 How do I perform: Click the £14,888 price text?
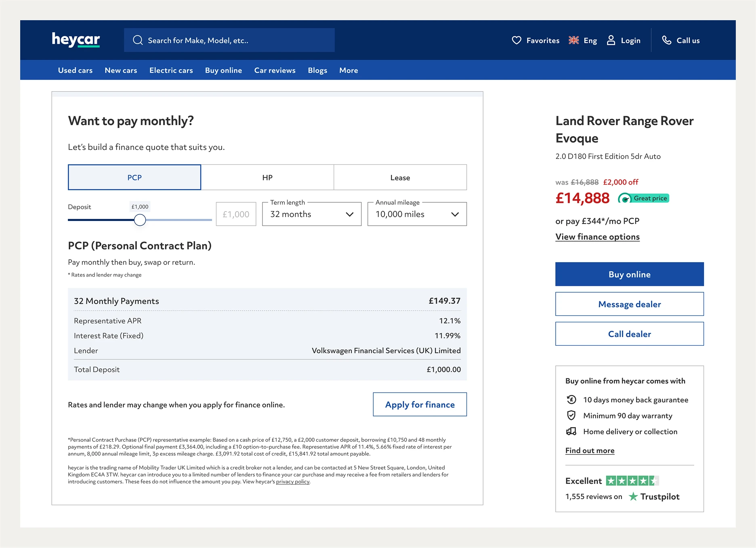coord(582,198)
